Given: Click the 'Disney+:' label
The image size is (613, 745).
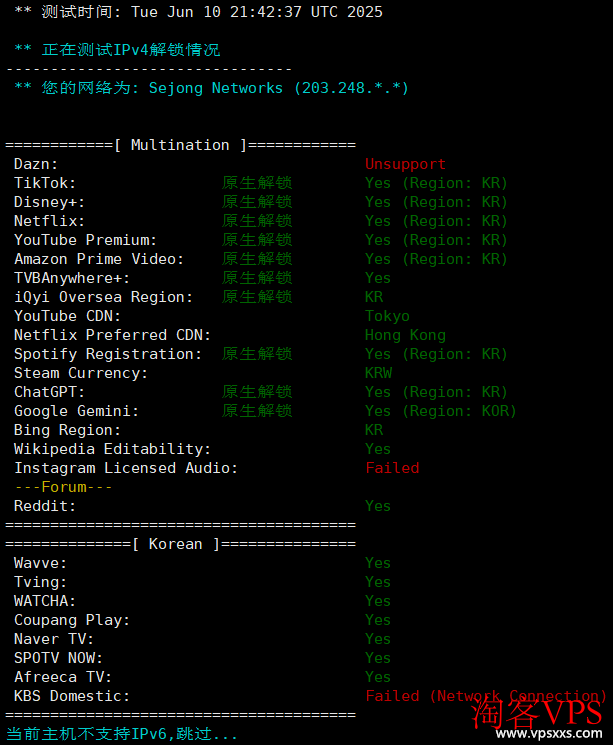Looking at the screenshot, I should pyautogui.click(x=49, y=202).
